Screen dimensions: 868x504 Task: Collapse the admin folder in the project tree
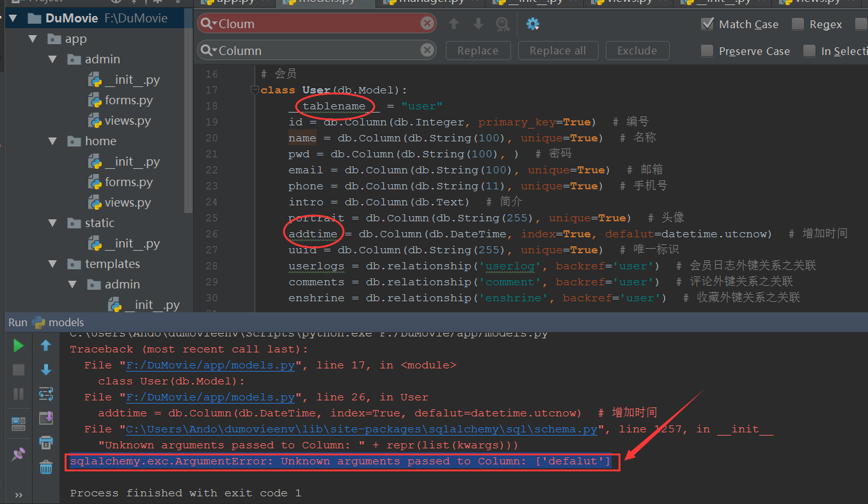pos(54,59)
